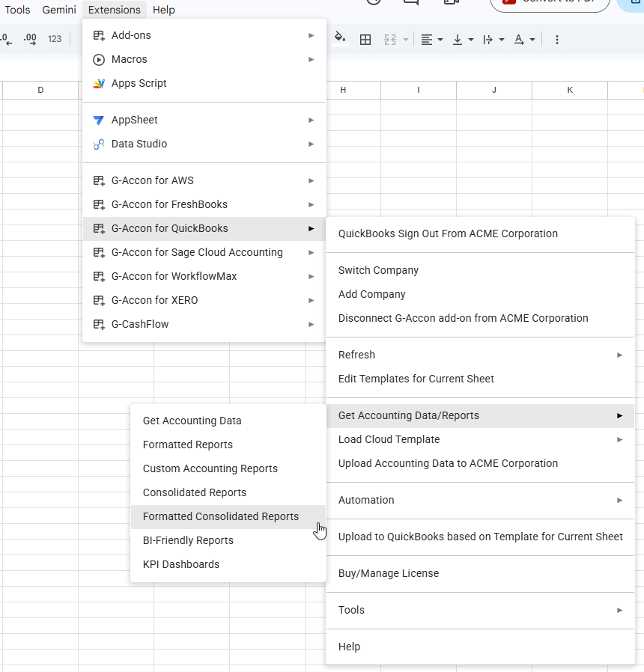This screenshot has width=644, height=672.
Task: Click the Data Studio icon
Action: (x=99, y=144)
